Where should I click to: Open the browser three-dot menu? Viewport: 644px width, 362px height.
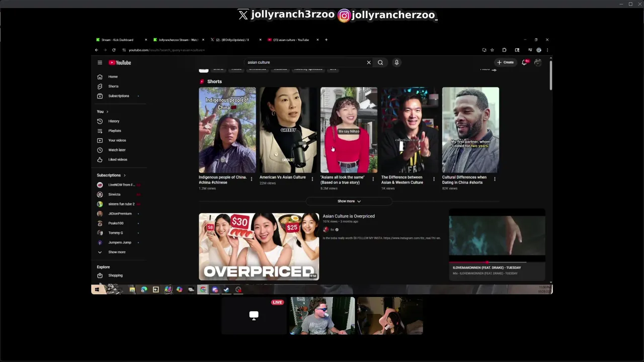coord(547,50)
